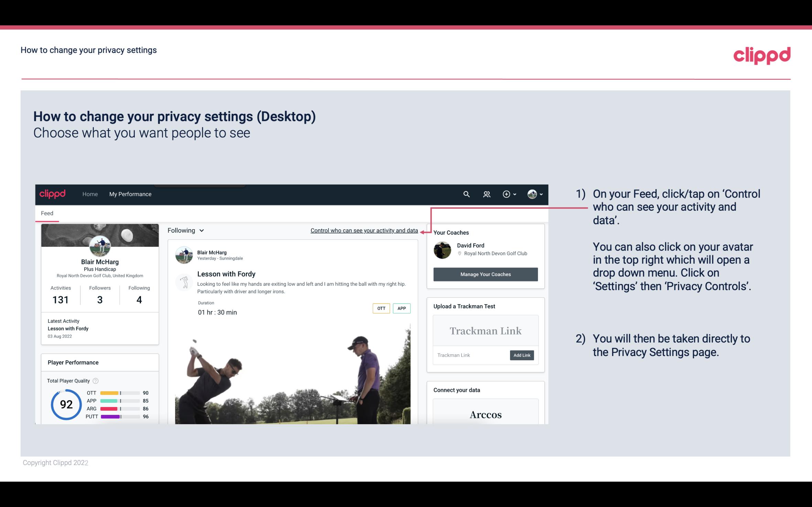Click the user/contacts icon in navbar
Image resolution: width=812 pixels, height=507 pixels.
click(x=487, y=194)
